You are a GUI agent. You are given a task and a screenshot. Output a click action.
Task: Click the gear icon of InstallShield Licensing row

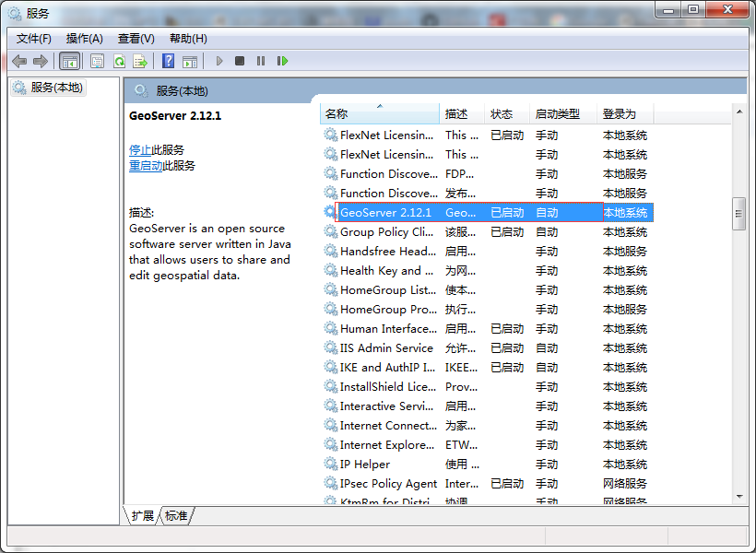point(330,386)
